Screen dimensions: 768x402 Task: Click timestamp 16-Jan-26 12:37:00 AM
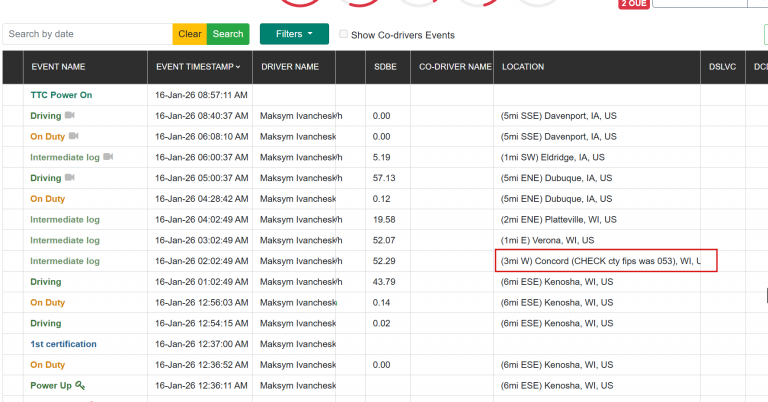pos(201,344)
